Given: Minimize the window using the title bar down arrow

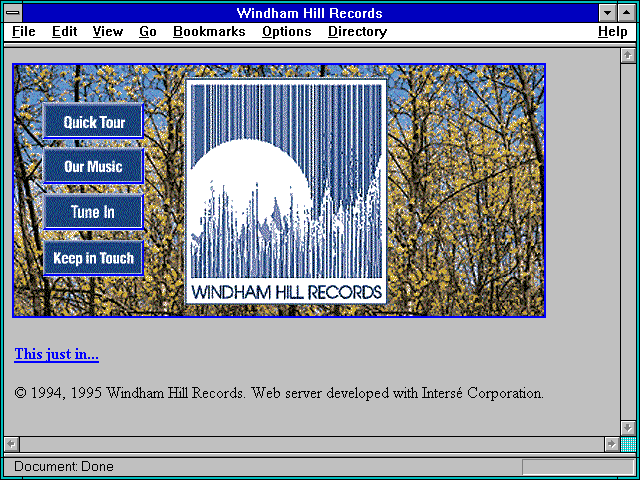Looking at the screenshot, I should click(607, 13).
